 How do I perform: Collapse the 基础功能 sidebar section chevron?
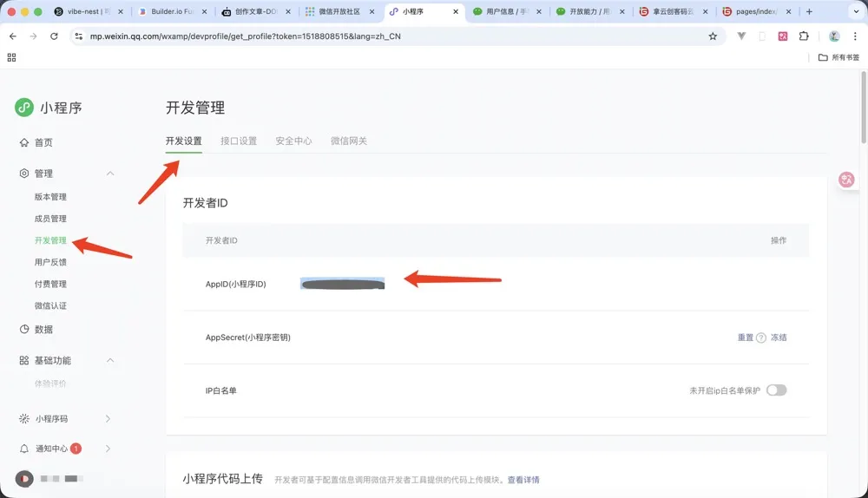point(110,360)
